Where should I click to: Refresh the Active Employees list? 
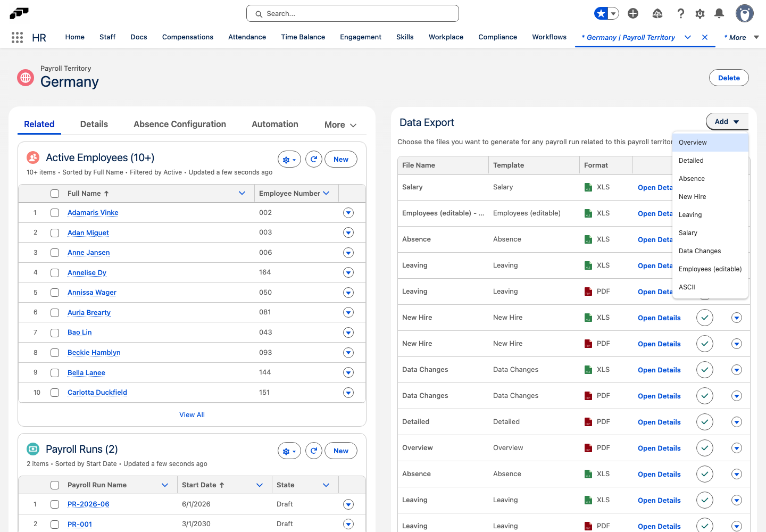tap(314, 159)
